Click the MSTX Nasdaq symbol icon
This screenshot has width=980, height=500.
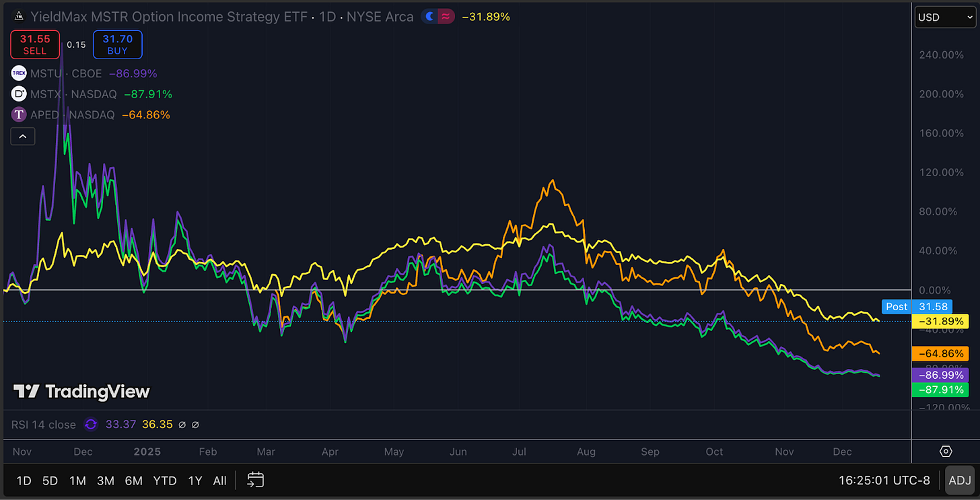pyautogui.click(x=19, y=94)
